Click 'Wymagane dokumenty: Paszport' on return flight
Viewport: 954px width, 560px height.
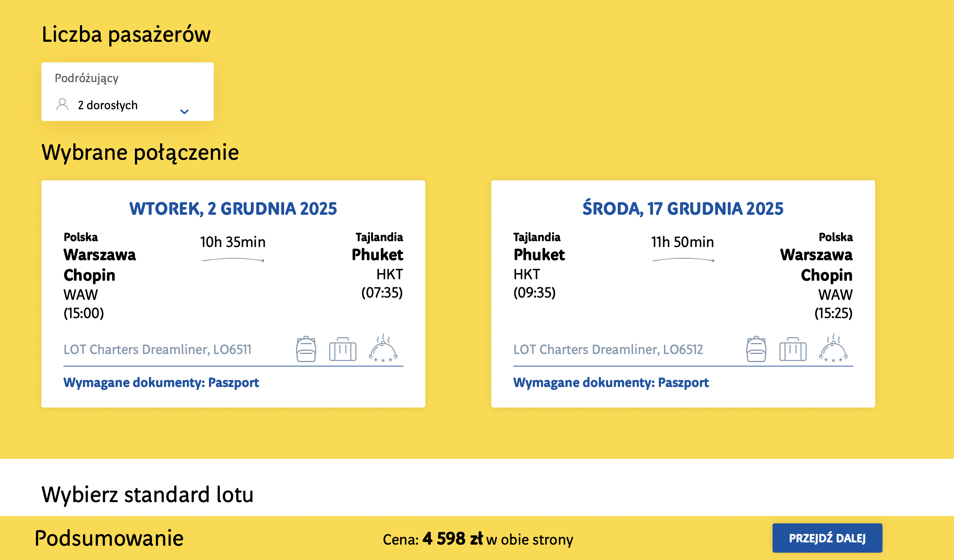pyautogui.click(x=611, y=383)
